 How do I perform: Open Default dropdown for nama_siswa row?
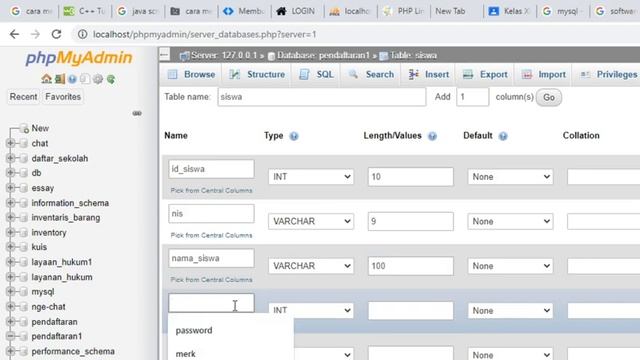[x=510, y=266]
